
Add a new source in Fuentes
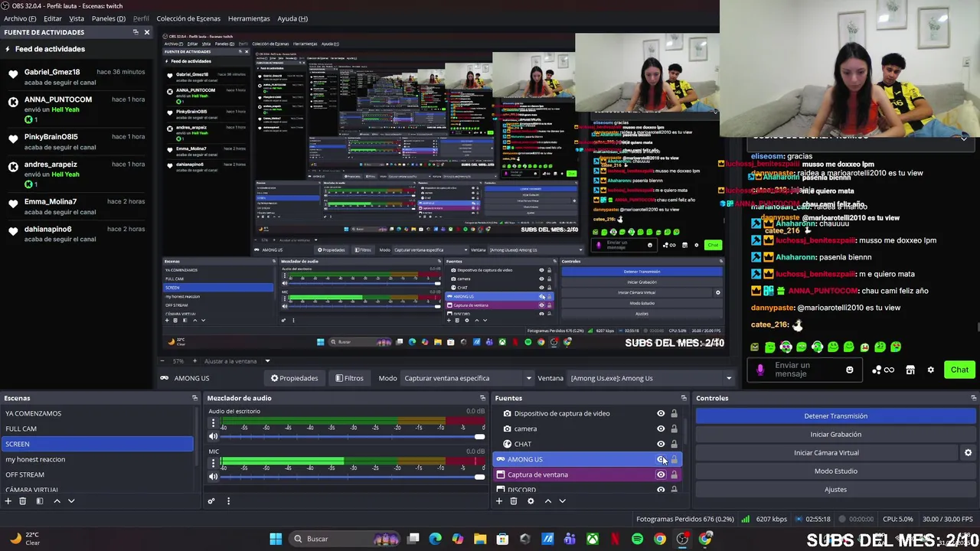pos(499,501)
